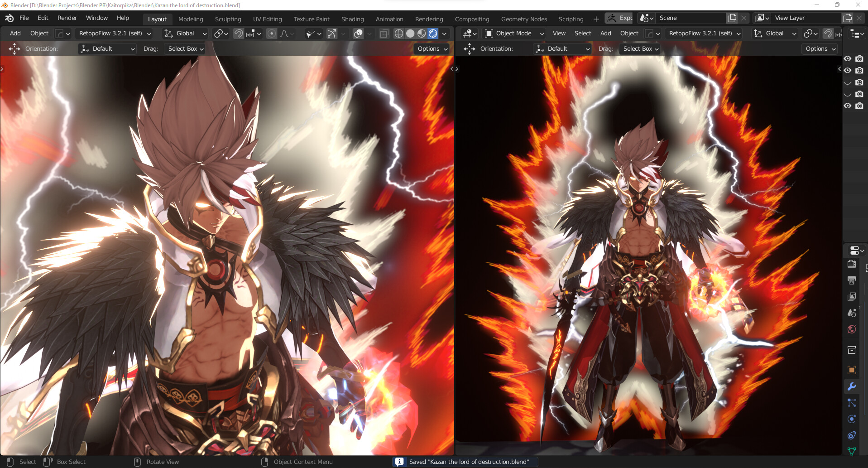Viewport: 868px width, 468px height.
Task: Click the saved file status message
Action: 465,462
